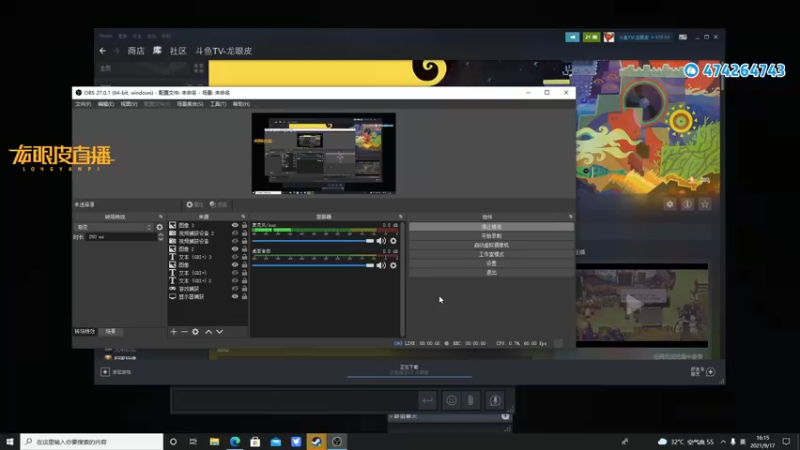
Task: Move source up with the up arrow
Action: (x=209, y=332)
